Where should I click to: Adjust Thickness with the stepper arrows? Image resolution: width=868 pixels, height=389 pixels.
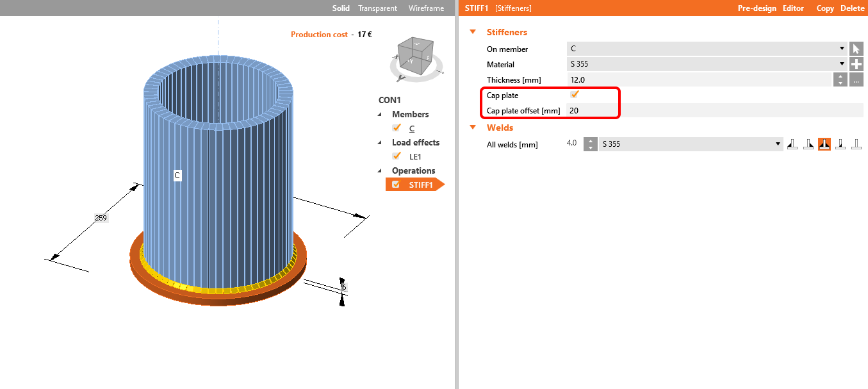[840, 80]
